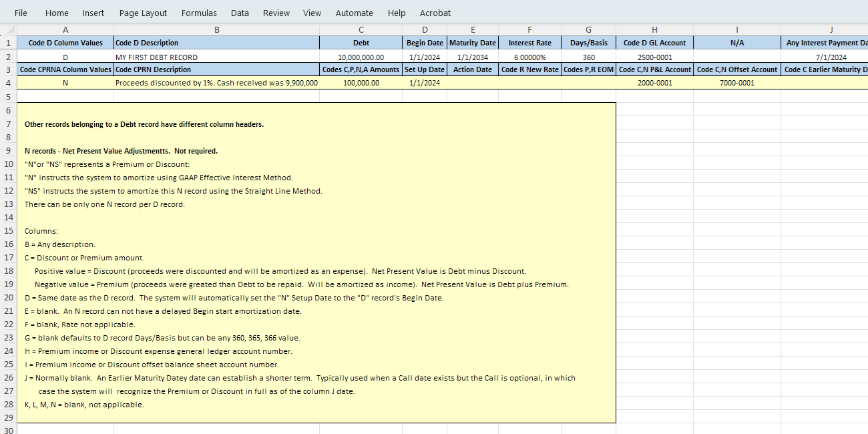Select row 9 header

click(9, 150)
